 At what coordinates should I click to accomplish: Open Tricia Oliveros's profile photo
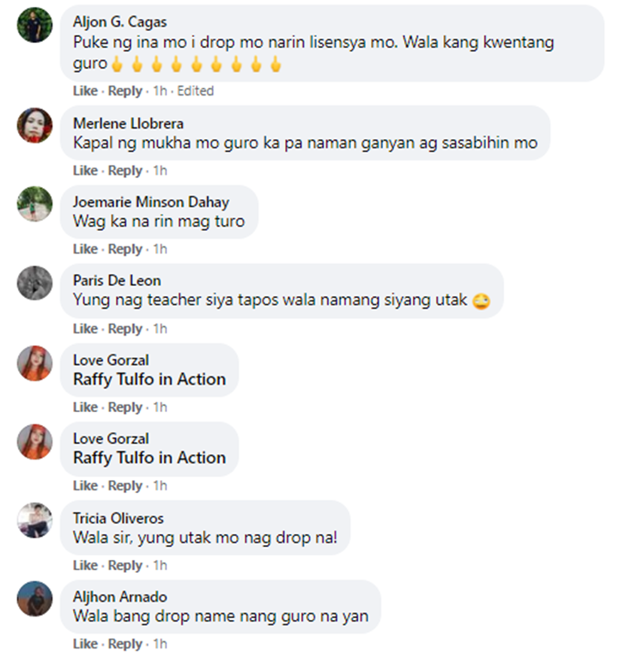pyautogui.click(x=34, y=520)
